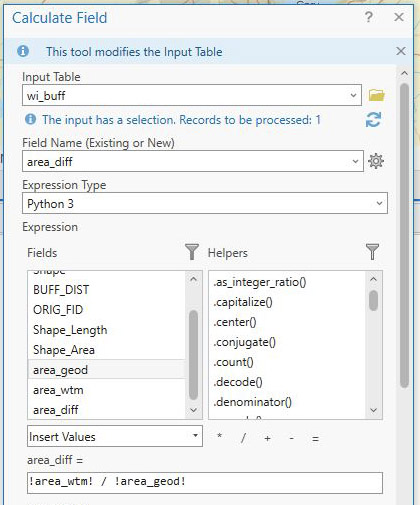Filter the Helpers list with the funnel icon
Viewport: 420px width, 505px height.
point(372,252)
